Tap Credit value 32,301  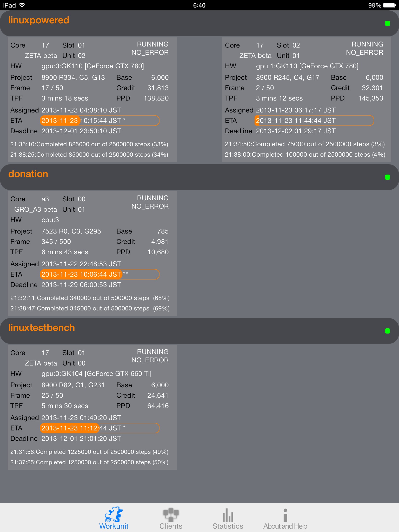[373, 88]
